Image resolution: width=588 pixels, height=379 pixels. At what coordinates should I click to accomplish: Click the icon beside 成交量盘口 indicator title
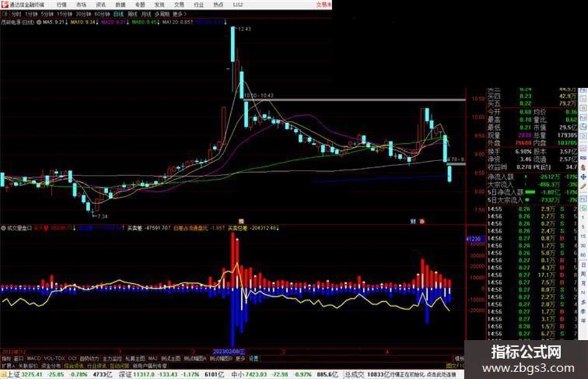(3, 228)
